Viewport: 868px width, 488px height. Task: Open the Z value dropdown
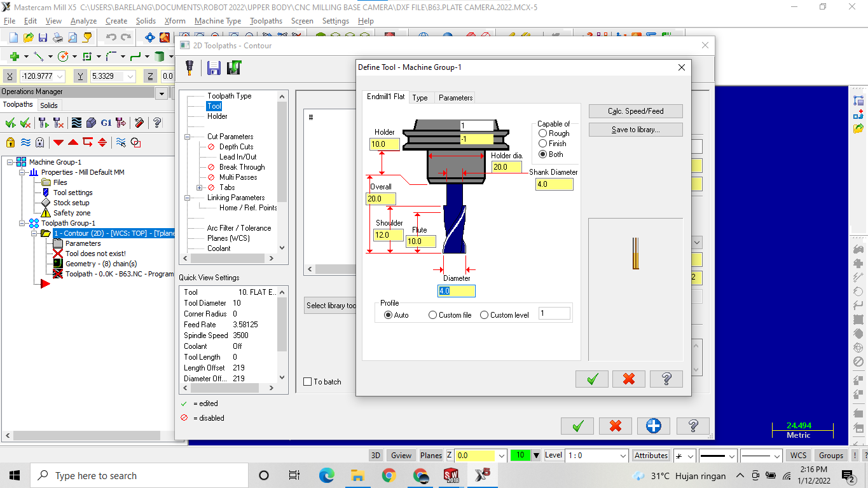point(502,455)
